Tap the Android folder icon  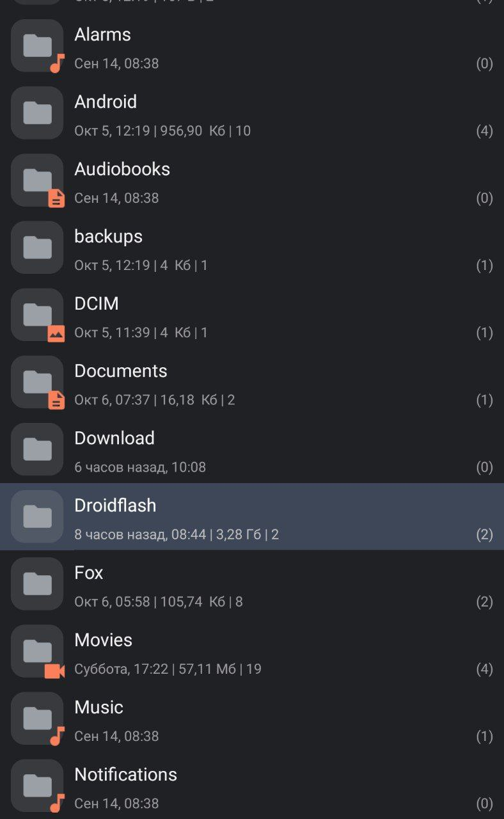[37, 113]
